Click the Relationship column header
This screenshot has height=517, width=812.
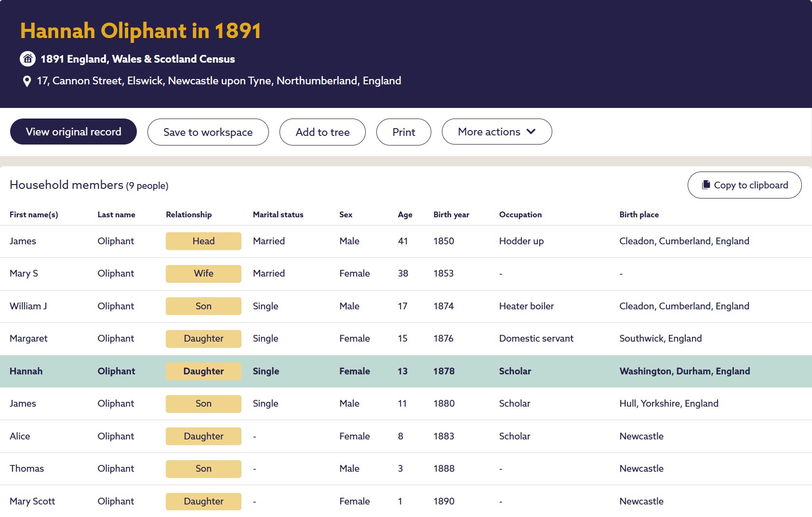tap(189, 214)
